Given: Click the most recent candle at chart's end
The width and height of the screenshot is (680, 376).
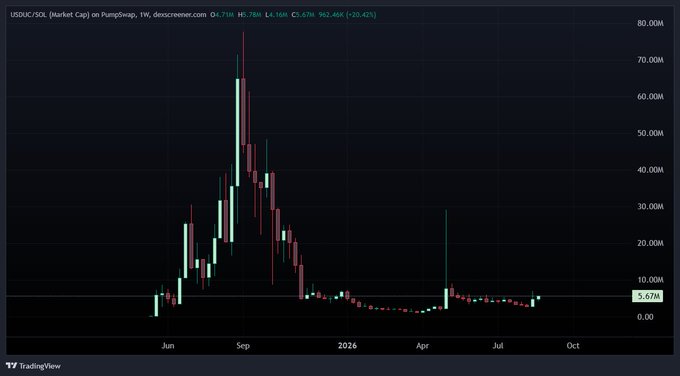Looking at the screenshot, I should click(x=538, y=298).
